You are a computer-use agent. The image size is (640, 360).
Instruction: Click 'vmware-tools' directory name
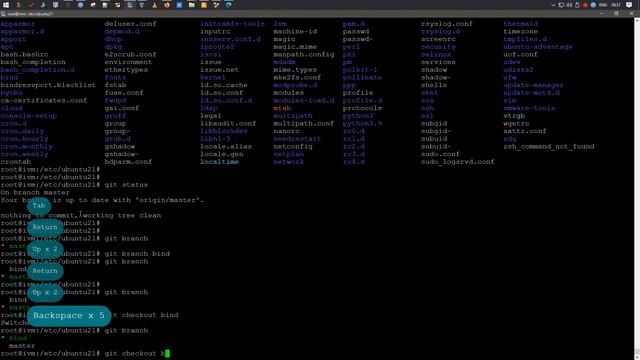point(529,108)
